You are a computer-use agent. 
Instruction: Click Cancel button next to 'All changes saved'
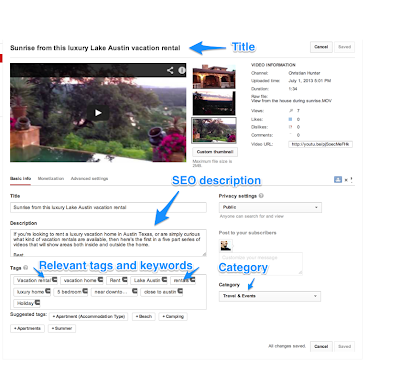pos(321,346)
